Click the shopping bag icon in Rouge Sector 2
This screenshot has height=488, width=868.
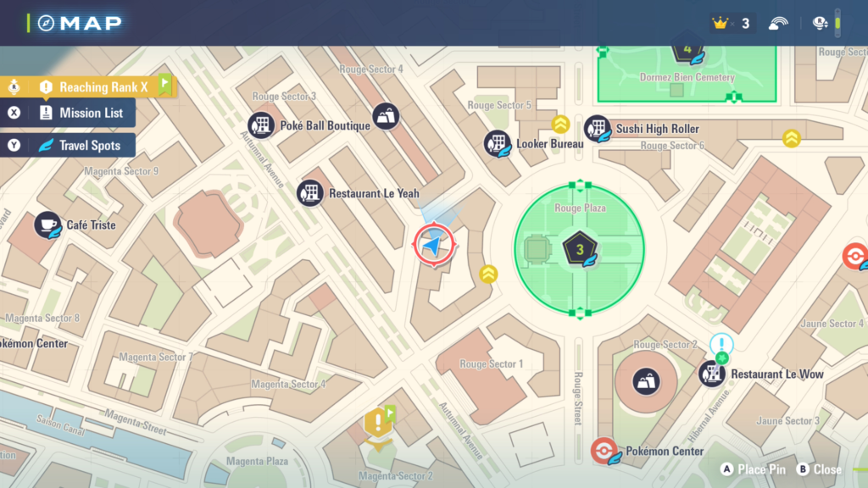pos(646,379)
